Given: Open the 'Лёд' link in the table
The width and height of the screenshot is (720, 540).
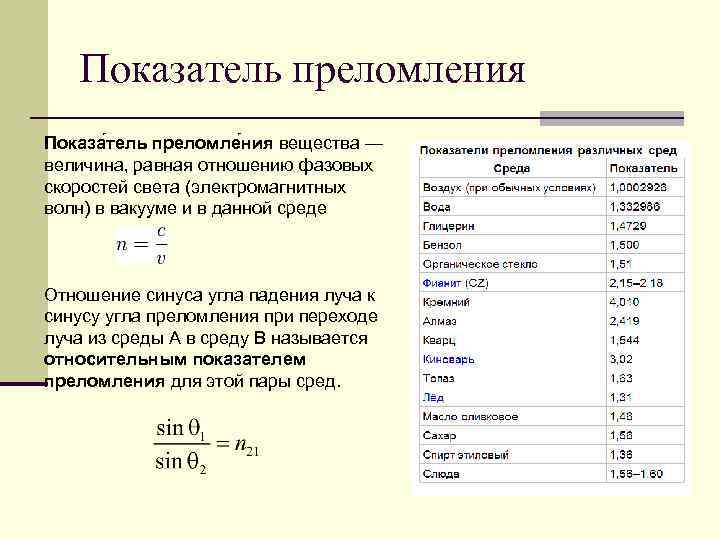Looking at the screenshot, I should pos(433,397).
